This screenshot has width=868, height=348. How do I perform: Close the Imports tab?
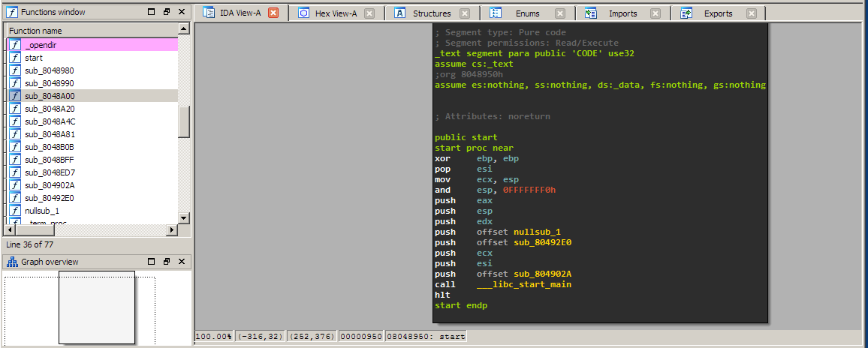click(x=656, y=13)
